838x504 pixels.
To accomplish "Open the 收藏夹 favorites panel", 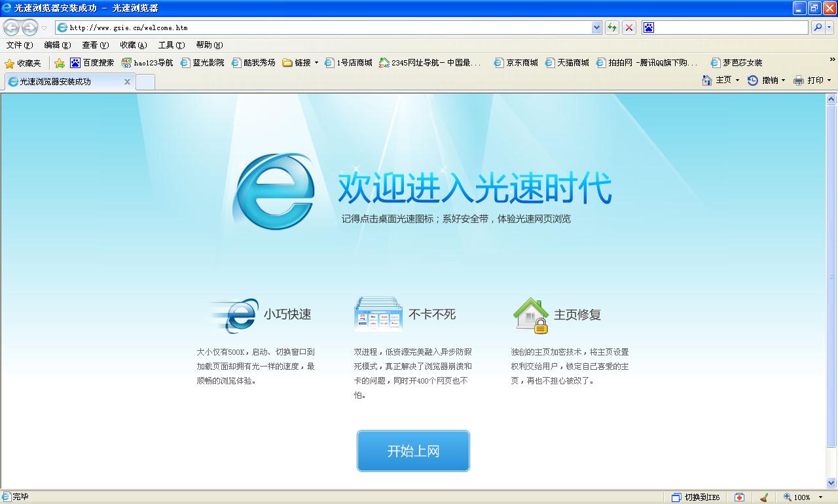I will pyautogui.click(x=23, y=63).
